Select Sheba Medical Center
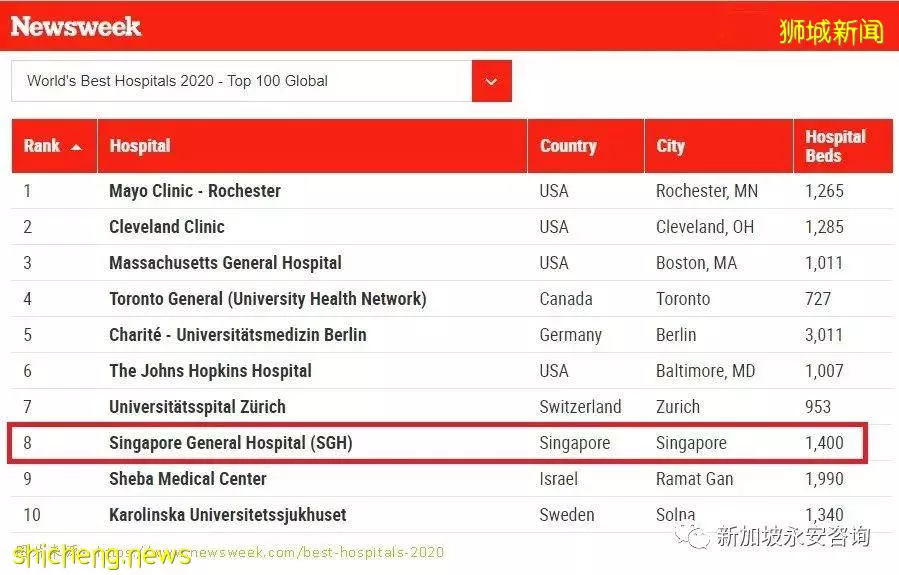Image resolution: width=899 pixels, height=575 pixels. click(x=187, y=479)
